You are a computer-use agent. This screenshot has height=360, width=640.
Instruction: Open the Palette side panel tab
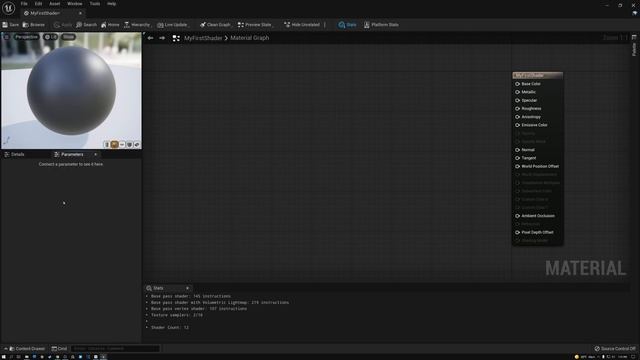coord(634,46)
